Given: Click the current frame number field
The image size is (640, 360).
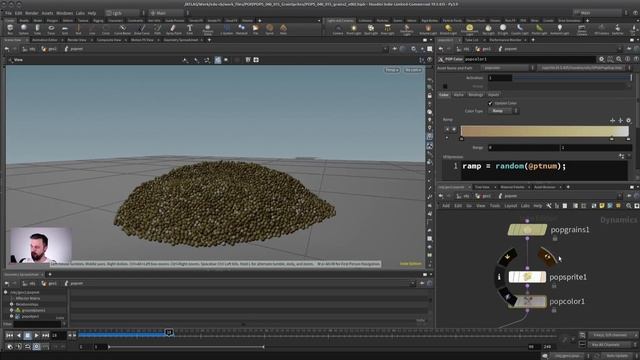Looking at the screenshot, I should tap(58, 336).
